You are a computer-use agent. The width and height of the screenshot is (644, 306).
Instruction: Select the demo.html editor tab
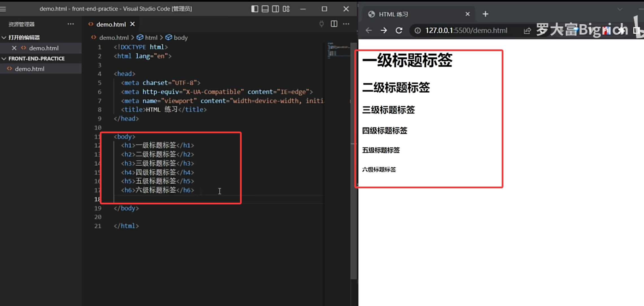pos(111,25)
